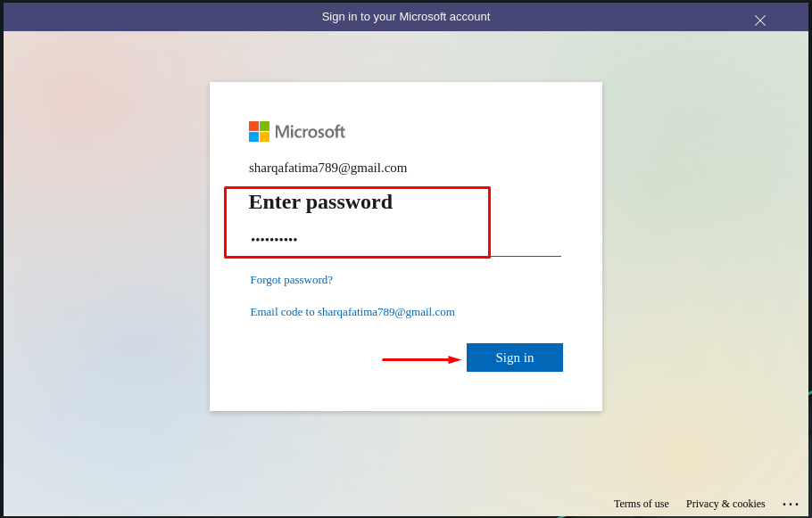
Task: Open the Terms of use link
Action: [641, 504]
